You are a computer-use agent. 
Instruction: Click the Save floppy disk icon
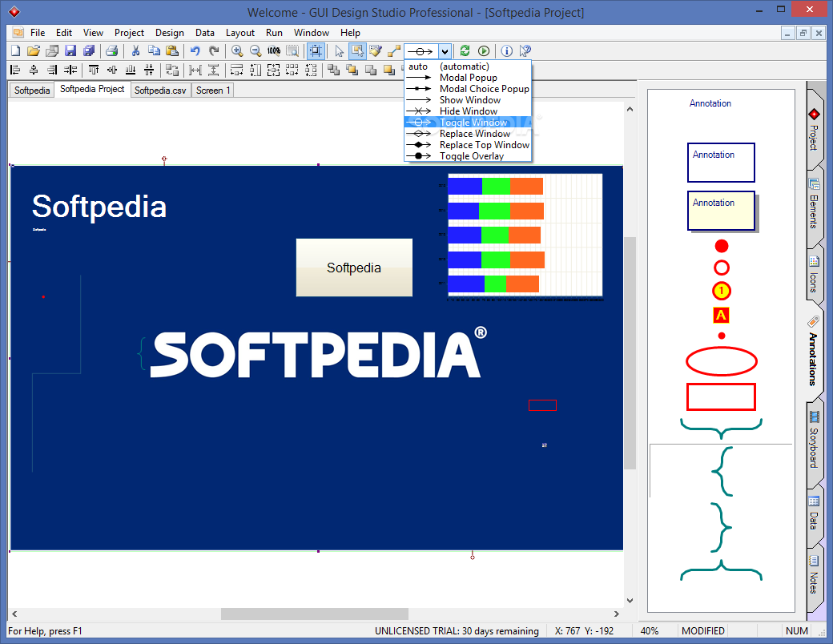coord(70,51)
